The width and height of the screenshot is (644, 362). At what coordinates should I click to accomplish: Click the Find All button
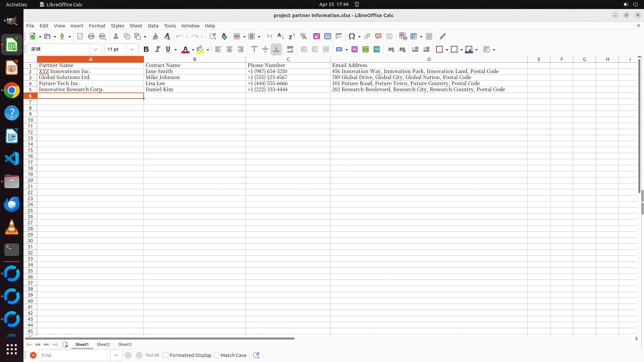152,355
